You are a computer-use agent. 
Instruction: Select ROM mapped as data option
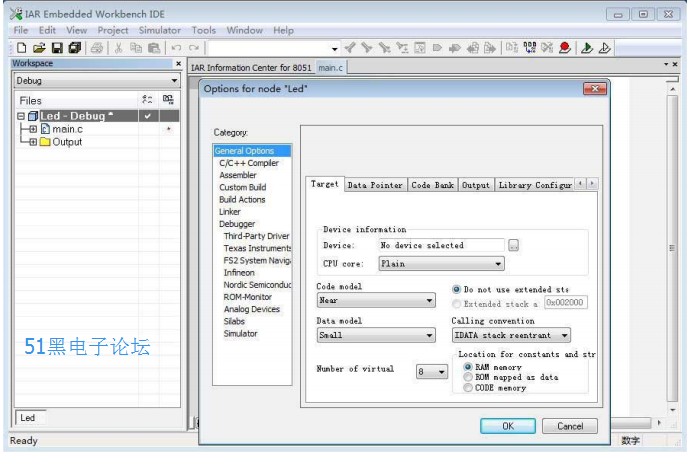click(468, 377)
